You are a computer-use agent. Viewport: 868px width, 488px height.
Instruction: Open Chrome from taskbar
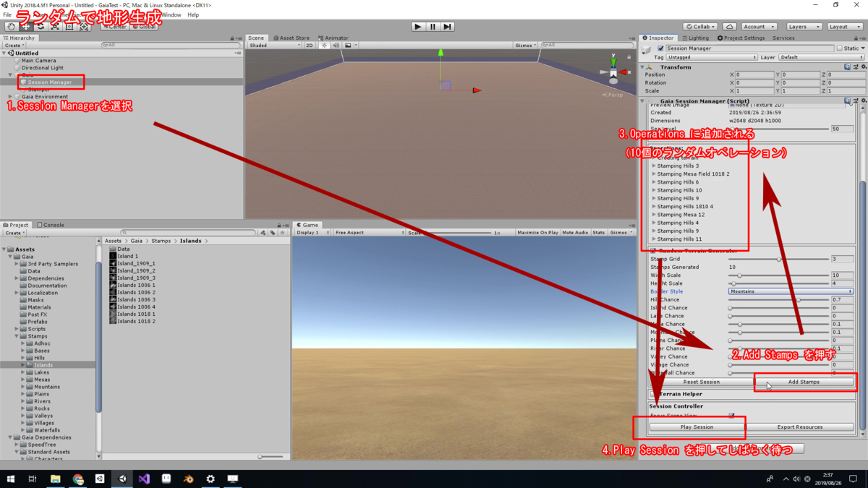pyautogui.click(x=78, y=479)
